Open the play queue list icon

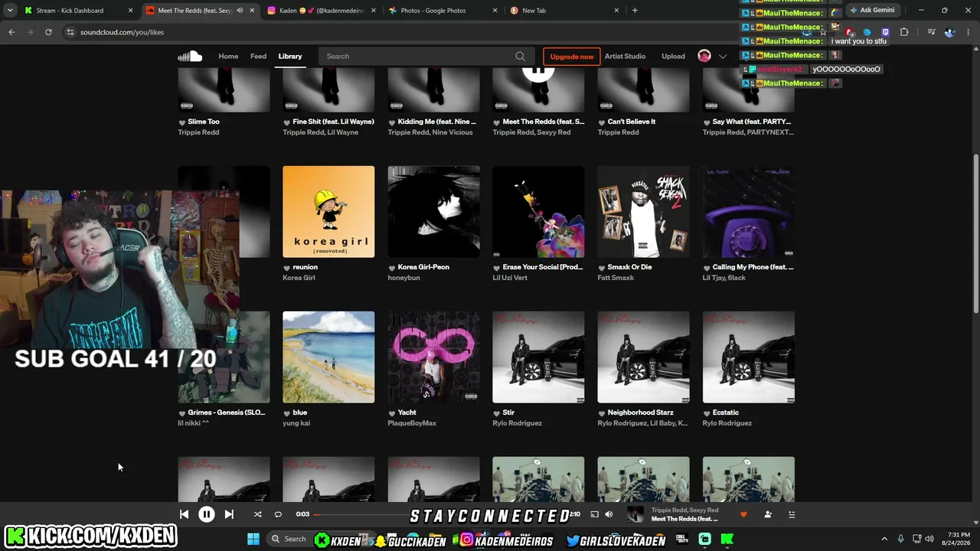tap(792, 514)
